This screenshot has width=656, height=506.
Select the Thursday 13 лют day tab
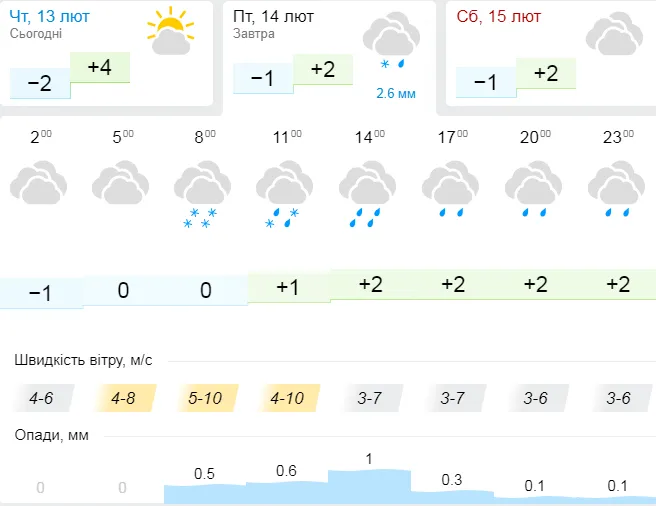pyautogui.click(x=107, y=53)
